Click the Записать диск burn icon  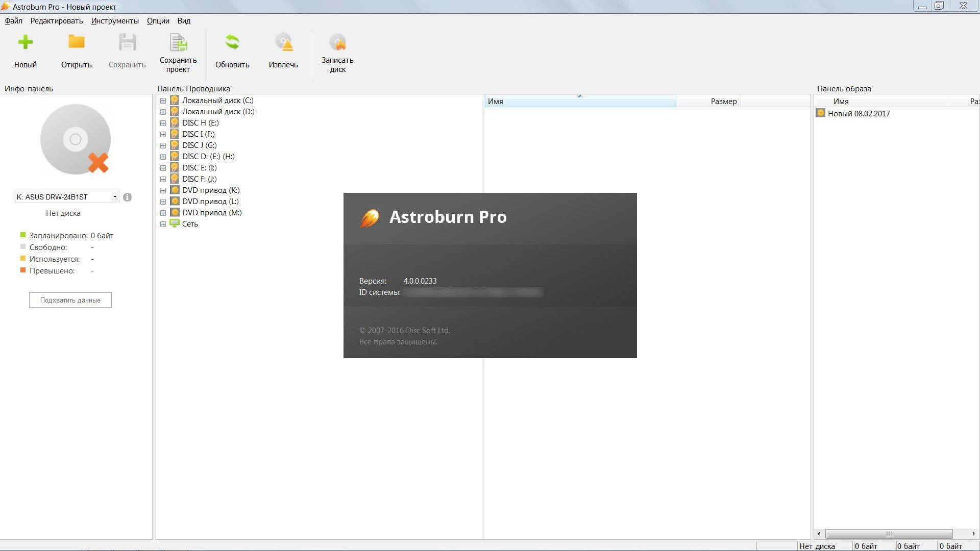(337, 42)
